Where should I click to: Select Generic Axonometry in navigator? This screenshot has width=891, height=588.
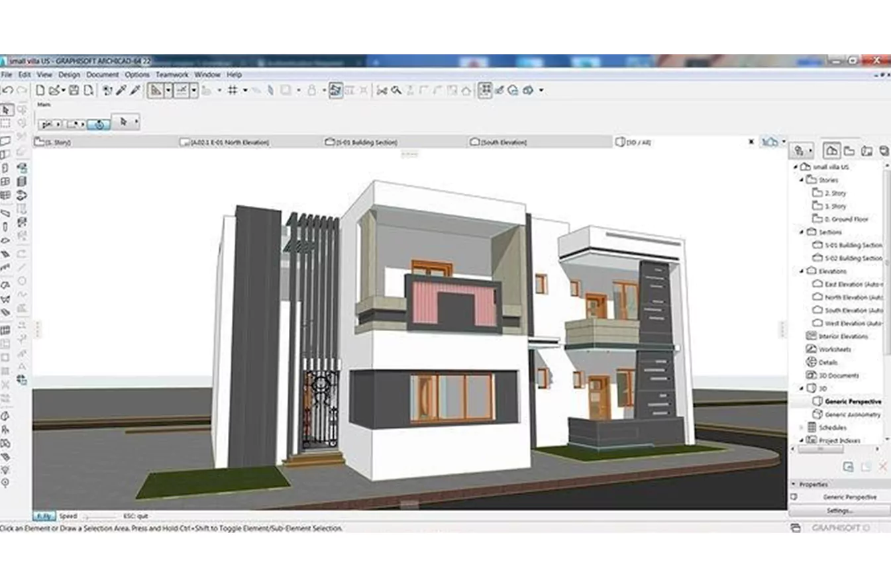(847, 415)
